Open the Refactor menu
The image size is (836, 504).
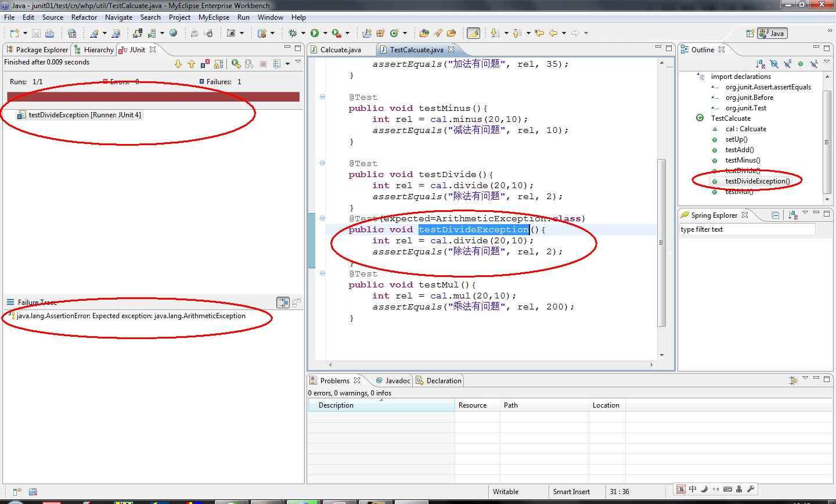84,17
